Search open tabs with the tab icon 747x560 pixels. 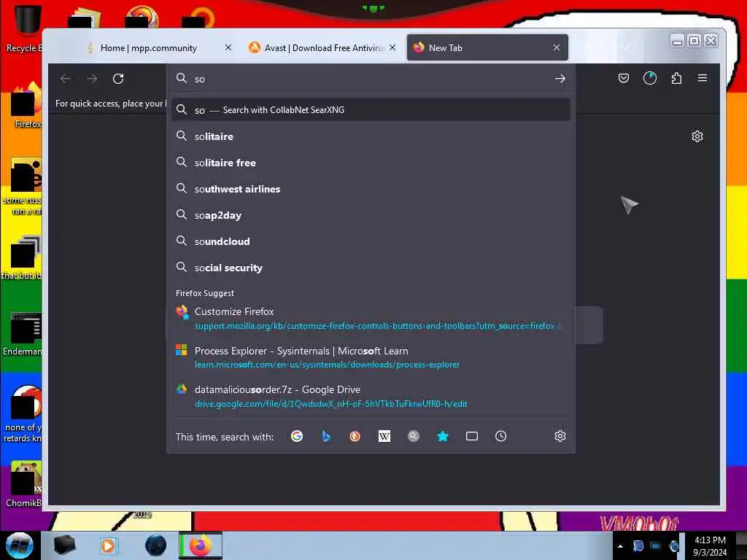[472, 436]
